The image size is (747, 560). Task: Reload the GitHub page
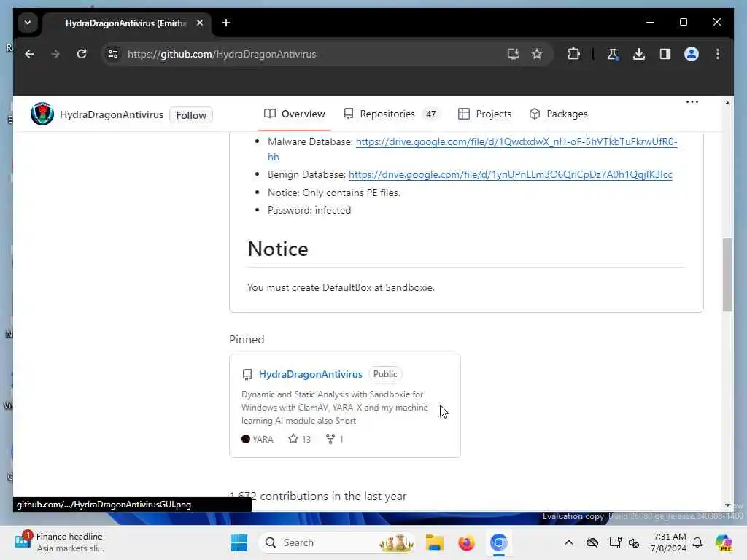pos(82,54)
